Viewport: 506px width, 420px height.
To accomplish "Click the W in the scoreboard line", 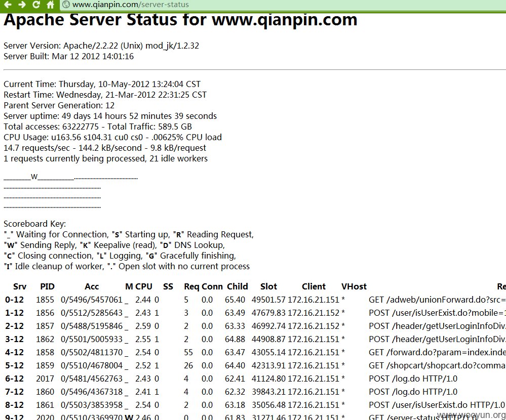I will [34, 177].
